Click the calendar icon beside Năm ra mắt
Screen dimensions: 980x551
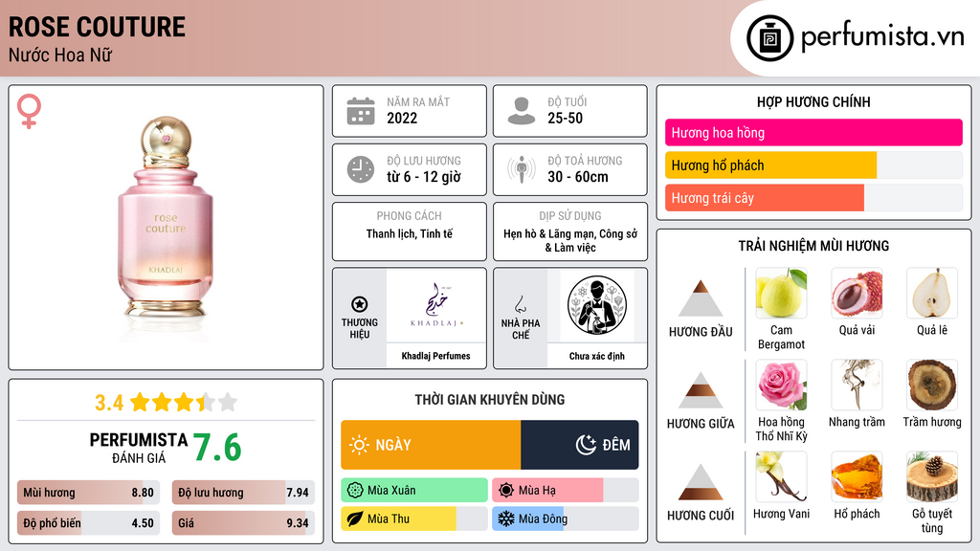pos(361,111)
